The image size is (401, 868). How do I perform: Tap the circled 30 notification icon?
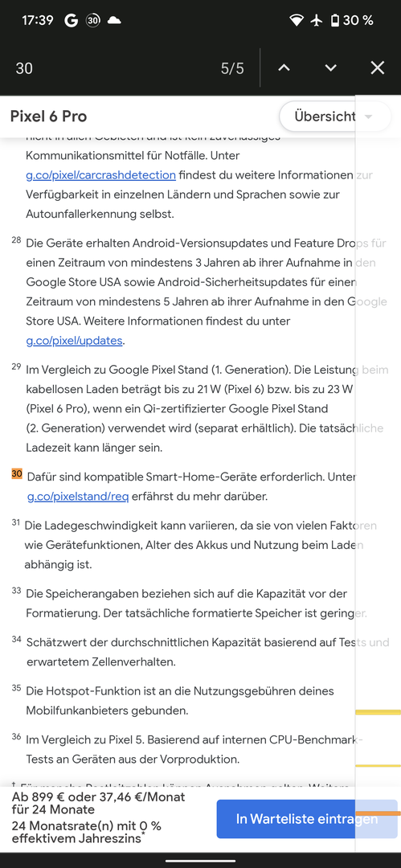click(x=93, y=21)
